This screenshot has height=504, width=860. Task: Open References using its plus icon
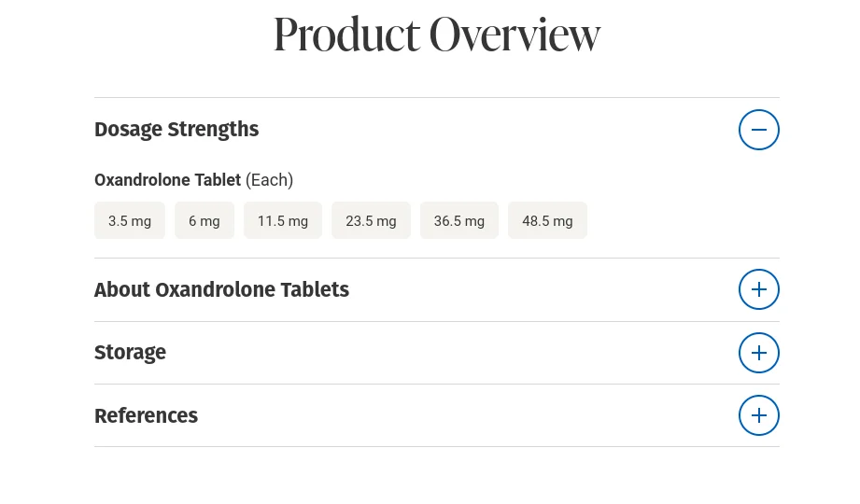pyautogui.click(x=758, y=415)
